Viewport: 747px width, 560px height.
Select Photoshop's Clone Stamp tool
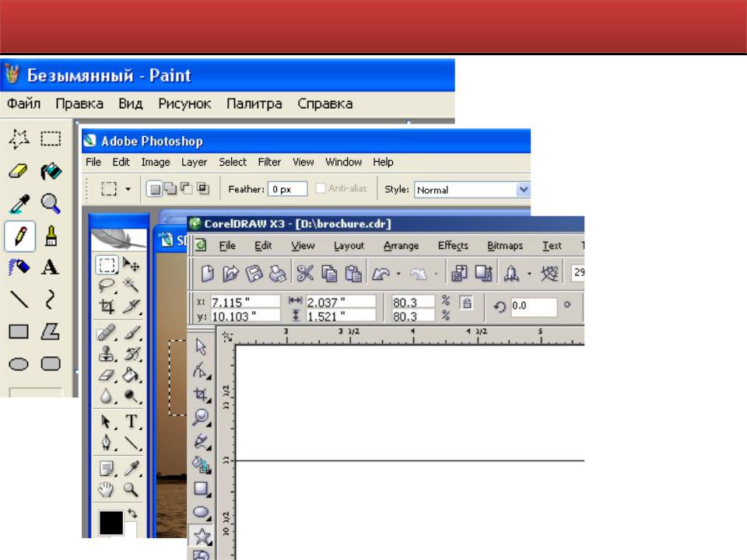(x=107, y=355)
